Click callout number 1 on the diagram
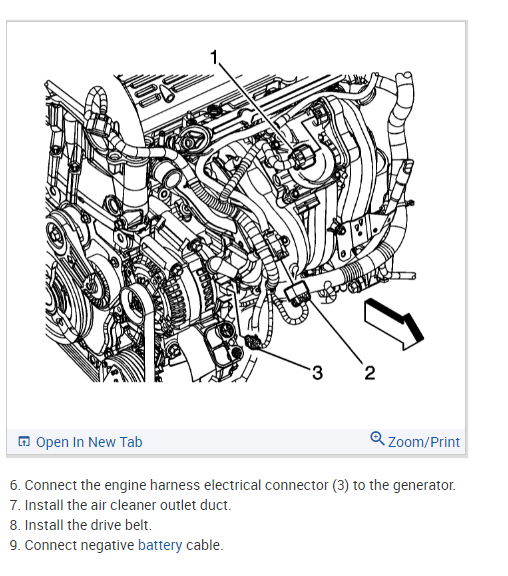Image resolution: width=508 pixels, height=576 pixels. coord(214,57)
